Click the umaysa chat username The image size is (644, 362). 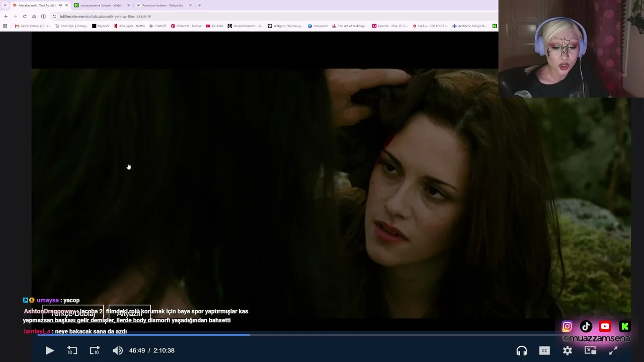click(48, 300)
